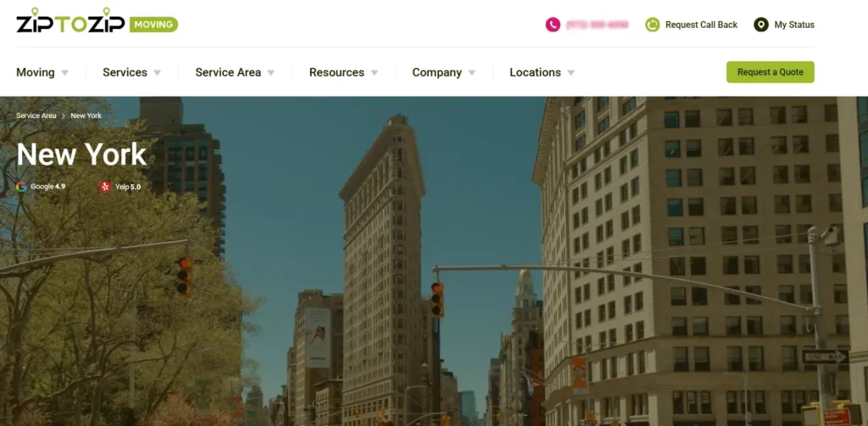Open the Resources dropdown arrow
Screen dimensions: 868x426
coord(375,73)
